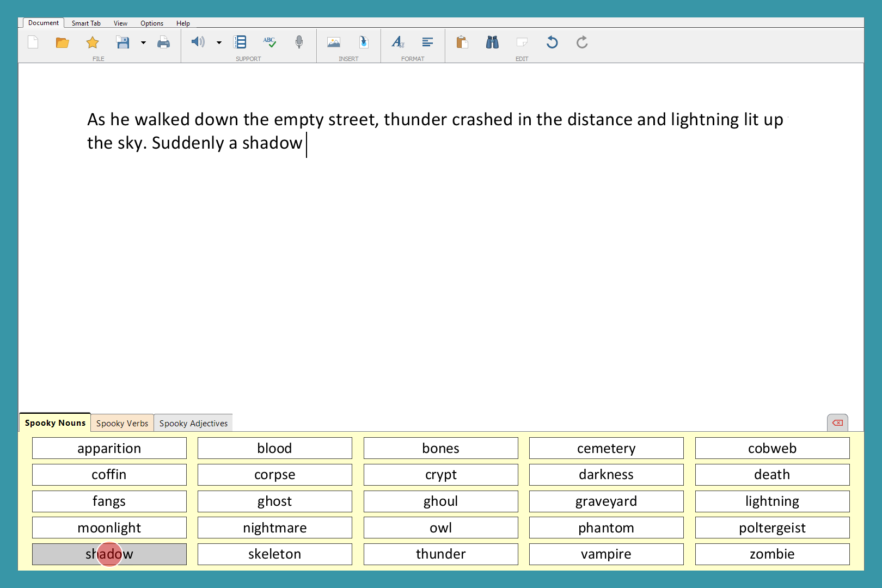Insert the word death
The image size is (882, 588).
pyautogui.click(x=773, y=475)
